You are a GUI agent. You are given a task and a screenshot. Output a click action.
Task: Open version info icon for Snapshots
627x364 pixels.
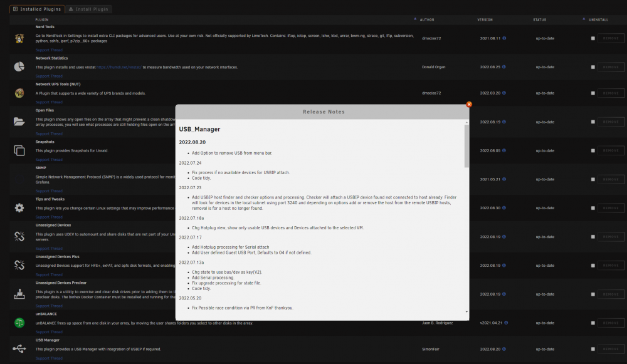click(504, 150)
